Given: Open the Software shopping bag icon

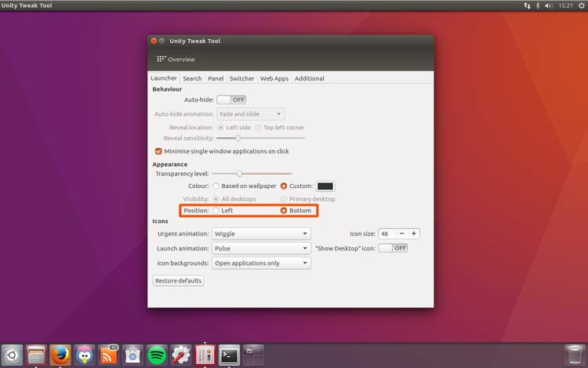Looking at the screenshot, I should tap(132, 355).
